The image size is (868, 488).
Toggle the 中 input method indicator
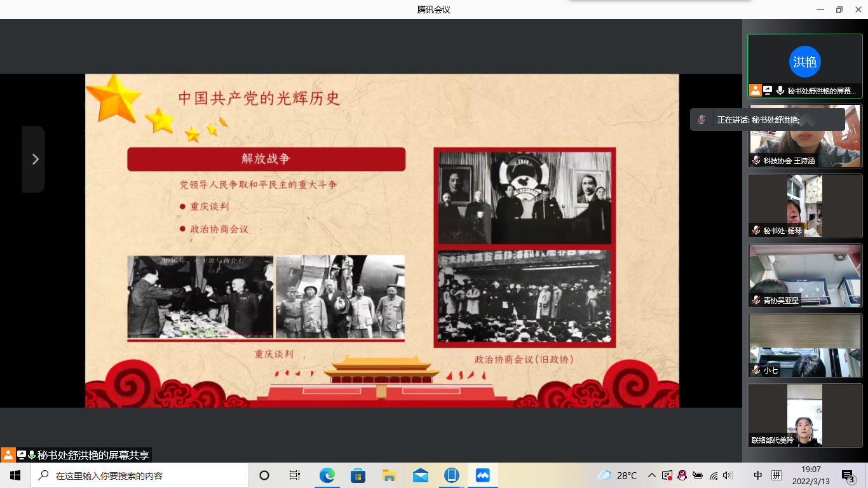point(757,475)
